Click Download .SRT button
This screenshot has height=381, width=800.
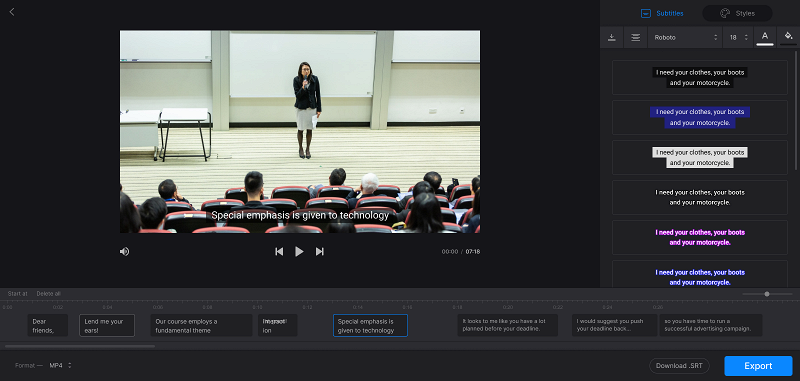pos(679,366)
